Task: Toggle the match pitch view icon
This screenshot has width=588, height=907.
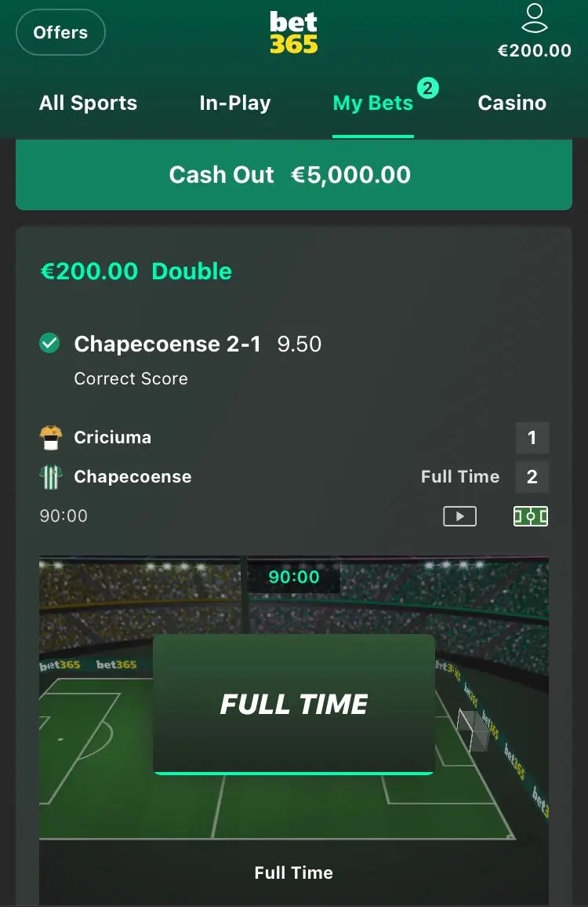Action: click(531, 516)
